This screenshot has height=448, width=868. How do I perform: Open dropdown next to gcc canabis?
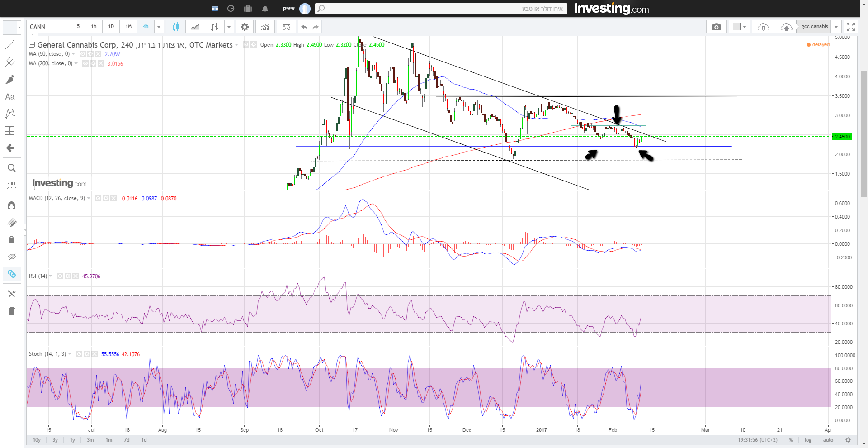click(x=836, y=27)
